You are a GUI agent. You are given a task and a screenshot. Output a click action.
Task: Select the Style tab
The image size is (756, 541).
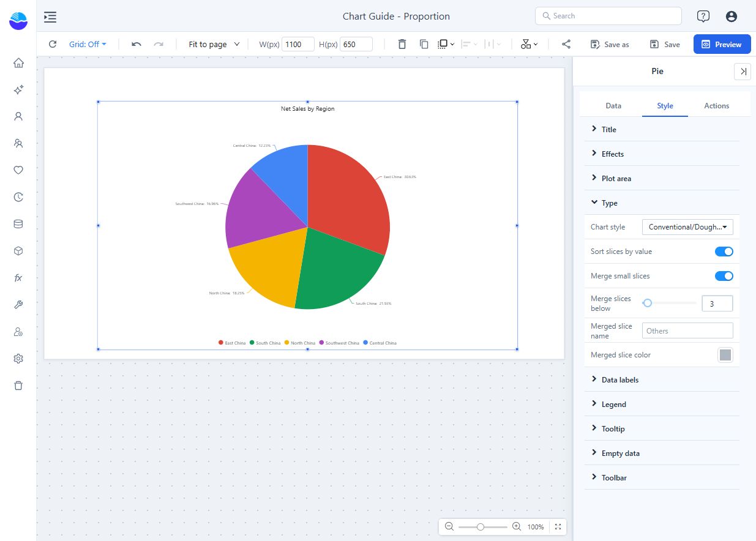tap(665, 106)
